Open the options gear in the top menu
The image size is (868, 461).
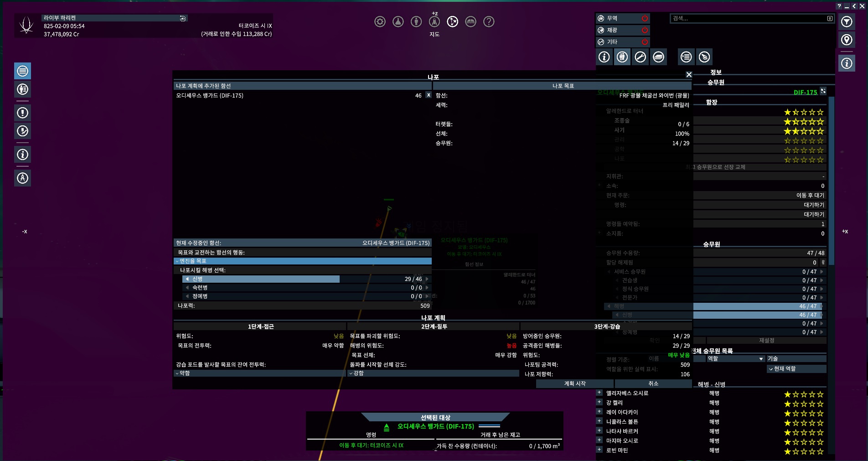coord(380,21)
